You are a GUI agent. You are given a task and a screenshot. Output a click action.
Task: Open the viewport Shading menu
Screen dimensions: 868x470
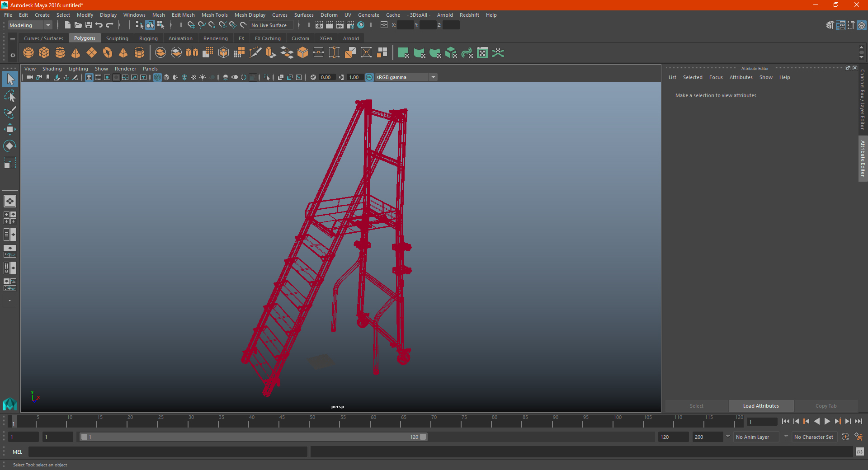[x=52, y=69]
